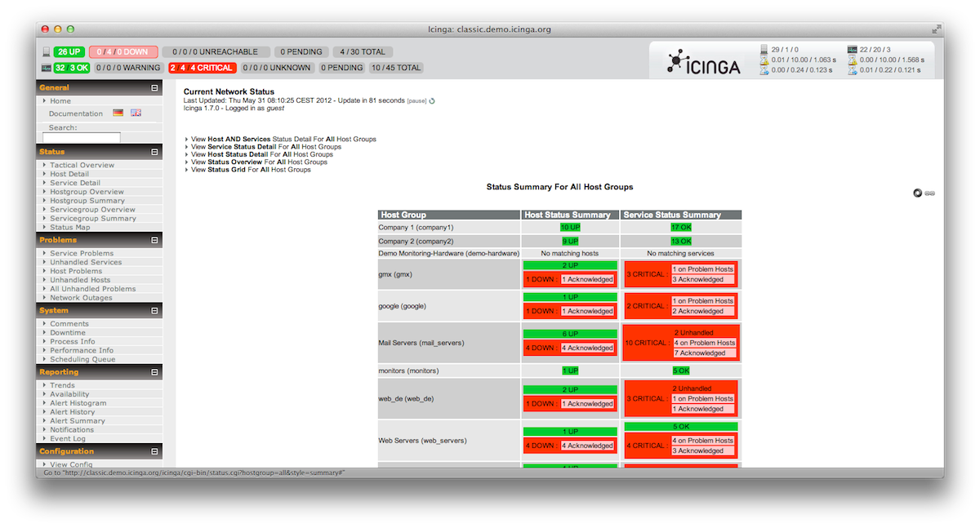Image resolution: width=980 pixels, height=528 pixels.
Task: Collapse the Problems sidebar section
Action: [154, 240]
